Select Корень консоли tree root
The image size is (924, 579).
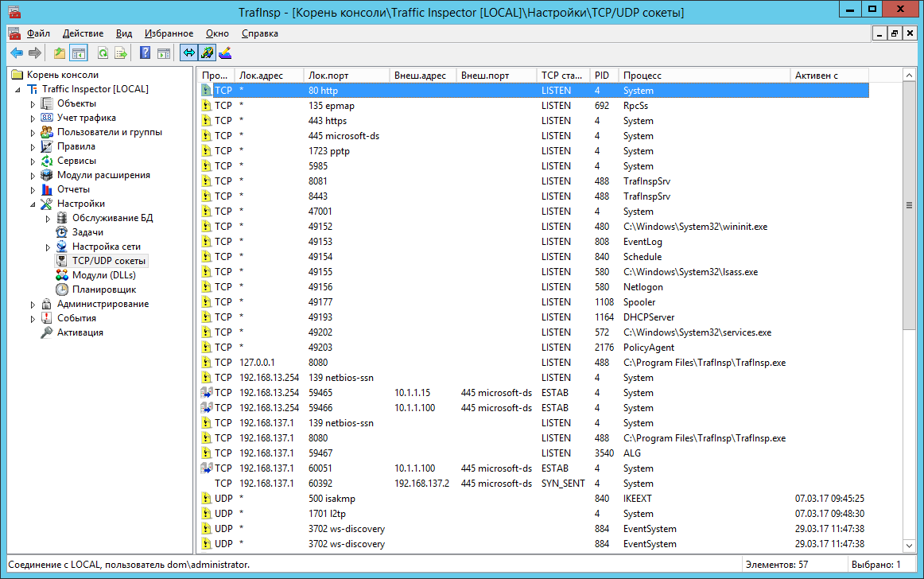pos(63,75)
